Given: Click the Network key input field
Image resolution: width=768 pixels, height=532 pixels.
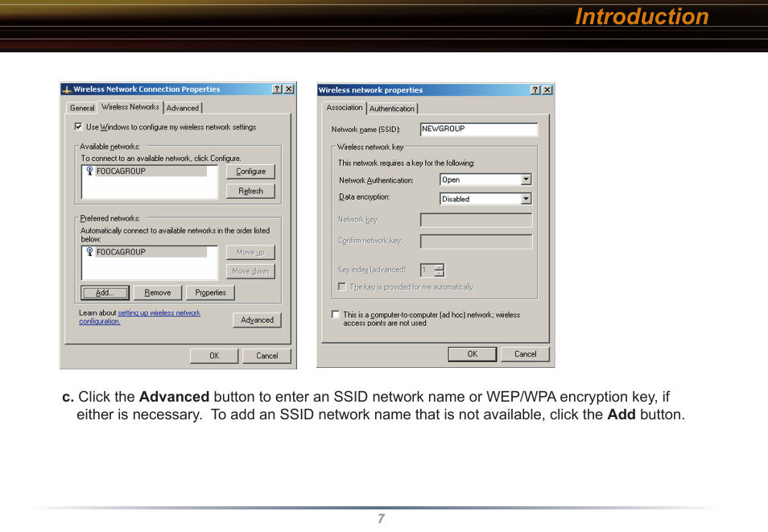Looking at the screenshot, I should 476,220.
